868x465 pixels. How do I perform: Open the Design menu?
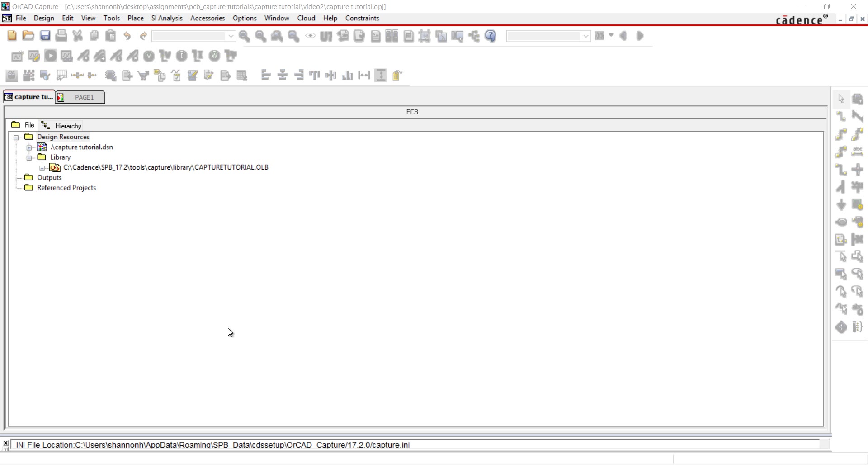44,18
